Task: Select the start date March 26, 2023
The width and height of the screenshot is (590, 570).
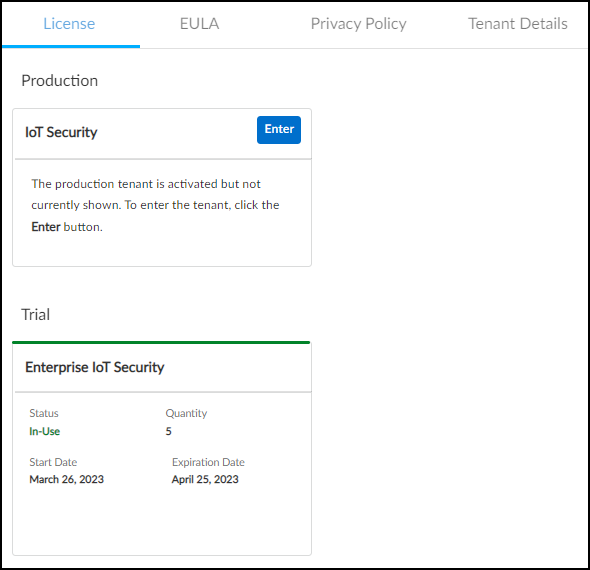Action: tap(67, 479)
